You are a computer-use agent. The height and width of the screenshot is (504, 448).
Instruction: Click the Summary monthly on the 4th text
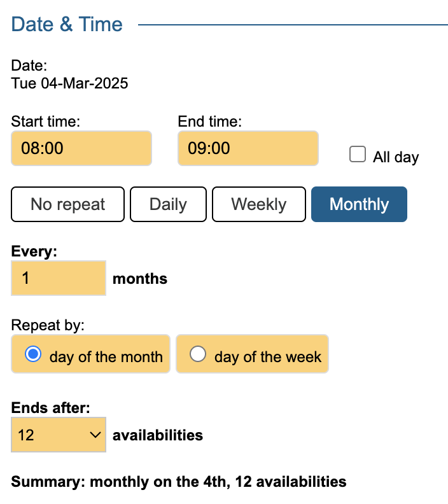pos(179,481)
